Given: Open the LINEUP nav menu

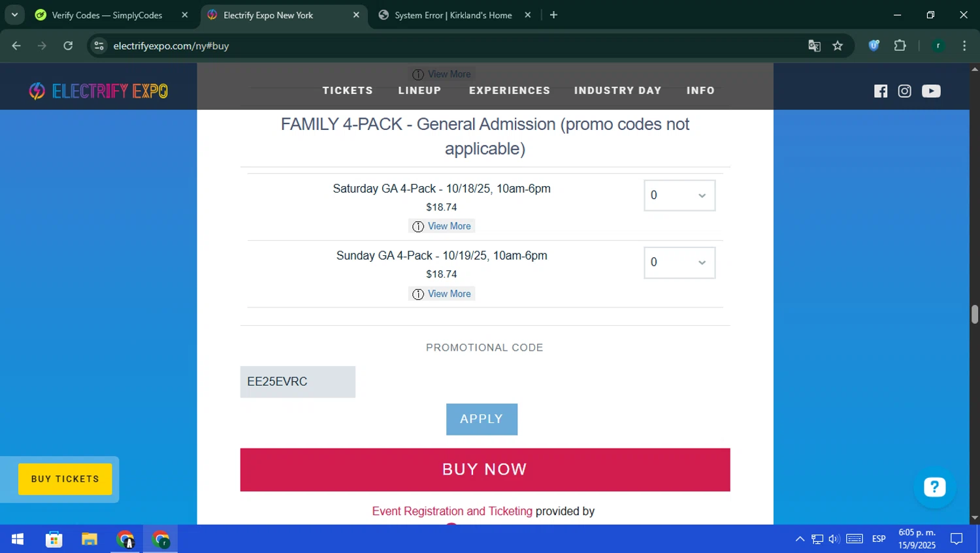Looking at the screenshot, I should (419, 91).
